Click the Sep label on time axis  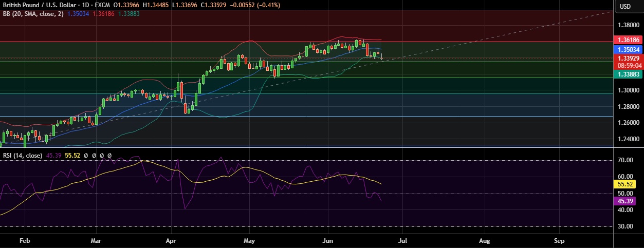(x=560, y=240)
